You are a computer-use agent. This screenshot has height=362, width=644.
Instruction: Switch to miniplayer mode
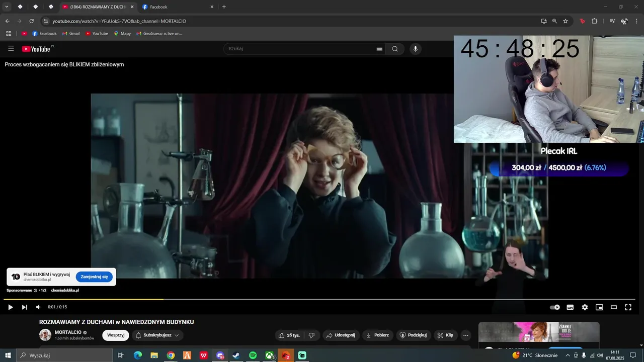pos(599,307)
